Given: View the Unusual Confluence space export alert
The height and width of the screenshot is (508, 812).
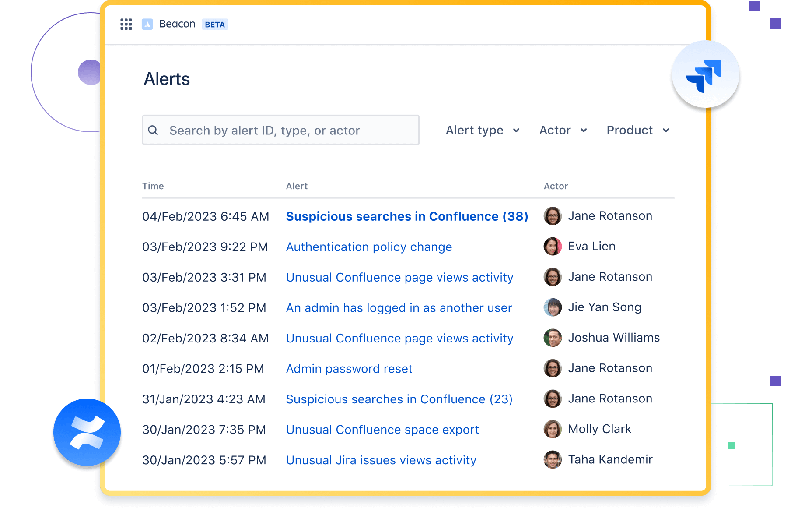Looking at the screenshot, I should coord(382,429).
